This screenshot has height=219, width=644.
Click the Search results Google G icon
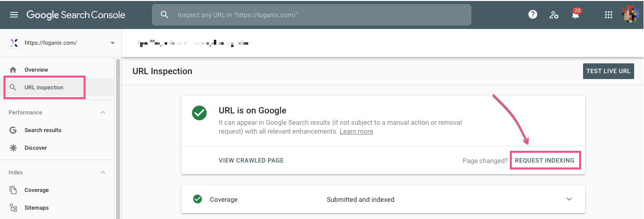point(13,130)
